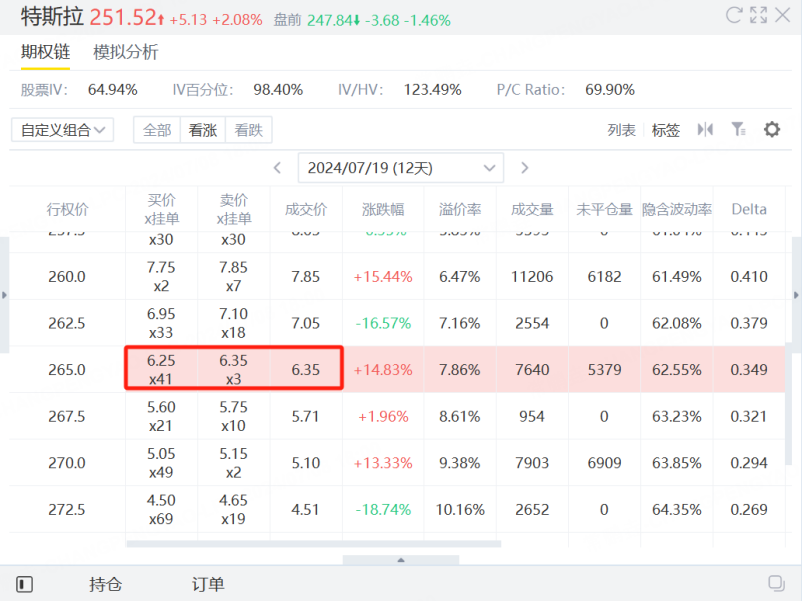The width and height of the screenshot is (802, 602).
Task: Click the bottom-right pop-out window icon
Action: [x=776, y=584]
